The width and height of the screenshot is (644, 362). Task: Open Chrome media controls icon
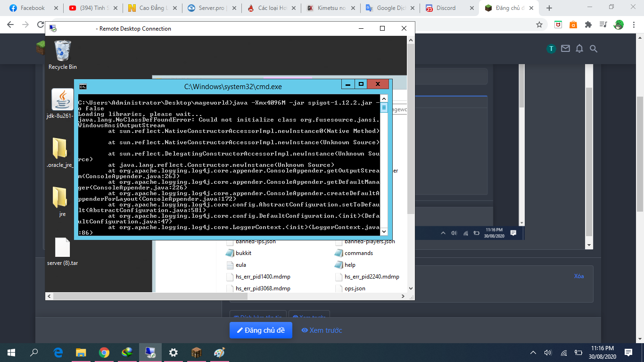(x=603, y=25)
